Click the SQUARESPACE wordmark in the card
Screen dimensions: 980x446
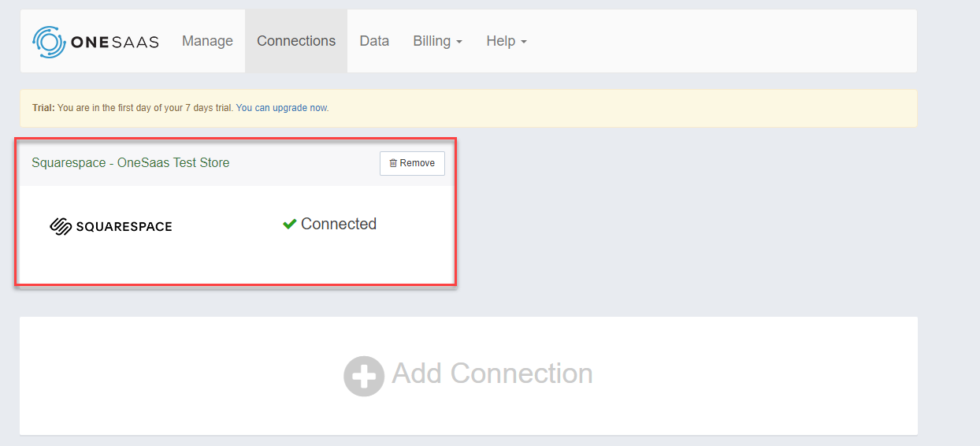[124, 227]
